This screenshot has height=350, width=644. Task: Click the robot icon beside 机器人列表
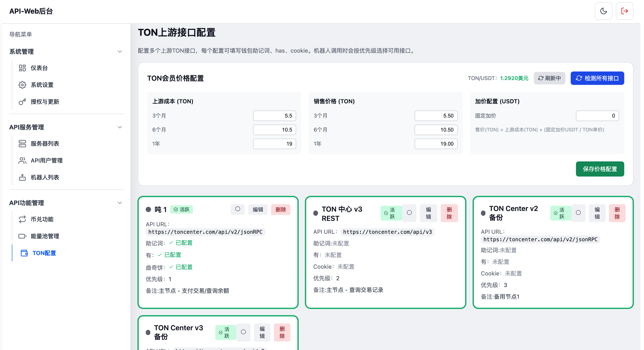(22, 177)
